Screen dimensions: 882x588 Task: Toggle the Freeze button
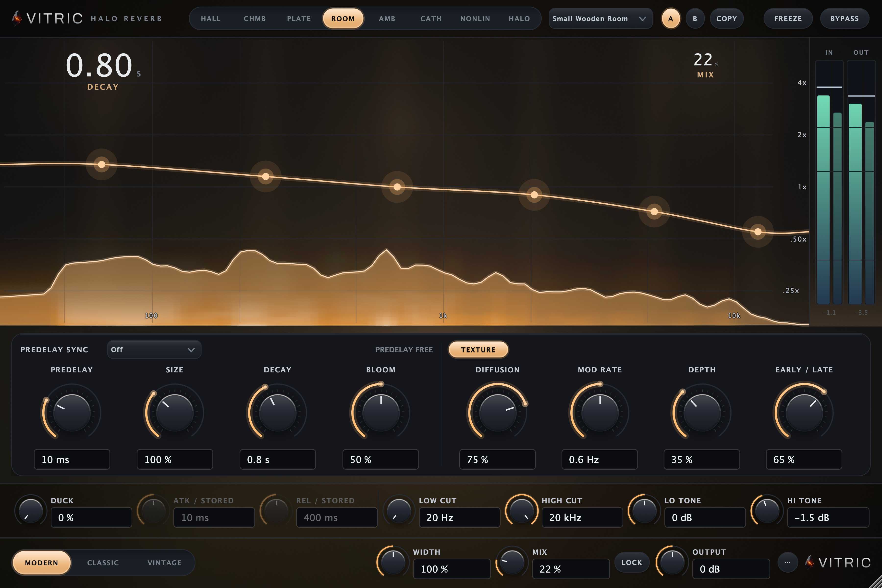(788, 18)
